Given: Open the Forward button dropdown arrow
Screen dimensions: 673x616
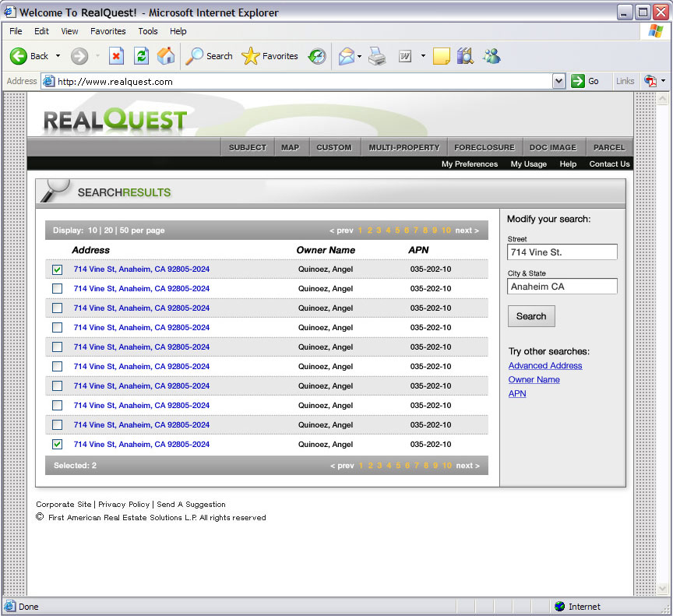Looking at the screenshot, I should [x=97, y=56].
